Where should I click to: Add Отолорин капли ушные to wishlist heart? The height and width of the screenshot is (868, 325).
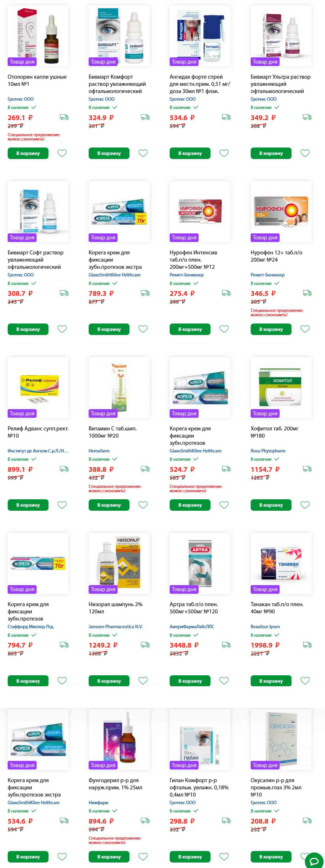click(x=62, y=153)
